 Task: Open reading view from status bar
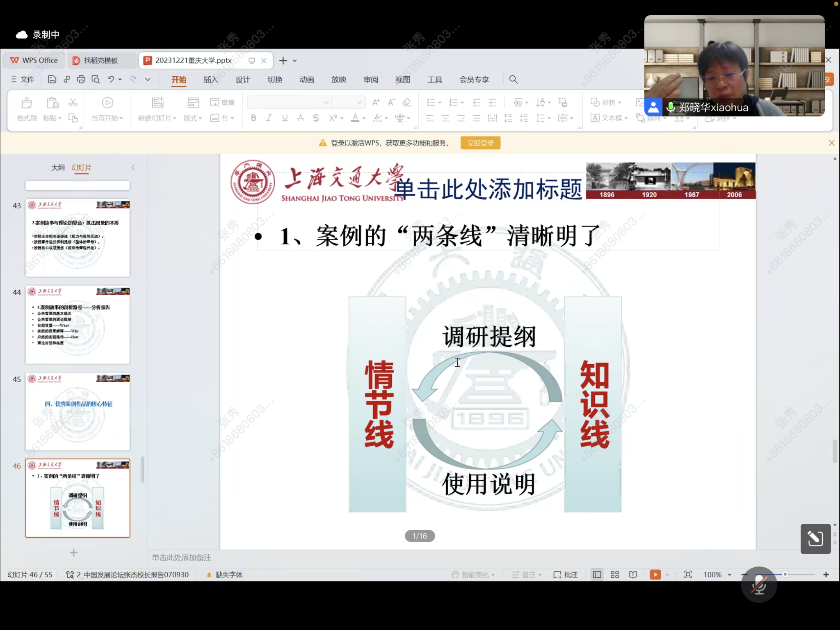tap(633, 575)
